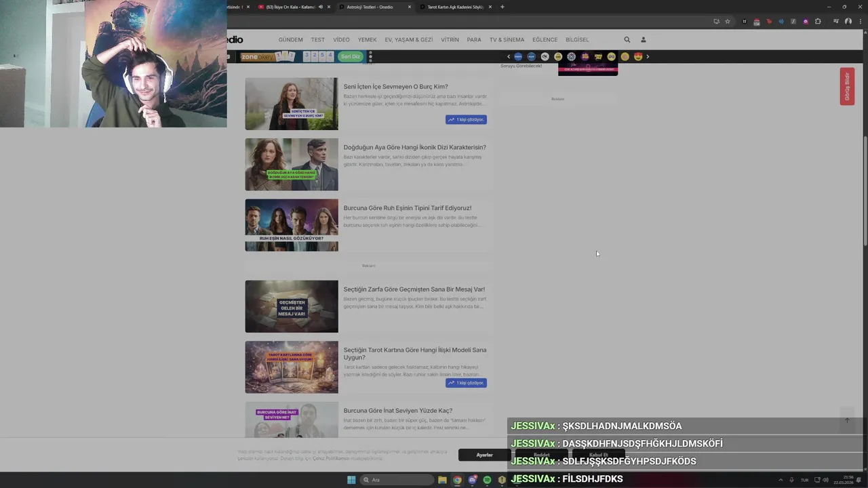Image resolution: width=868 pixels, height=488 pixels.
Task: Open Geçmişten Gelen Bir Mesaj Var thumbnail
Action: [x=292, y=306]
